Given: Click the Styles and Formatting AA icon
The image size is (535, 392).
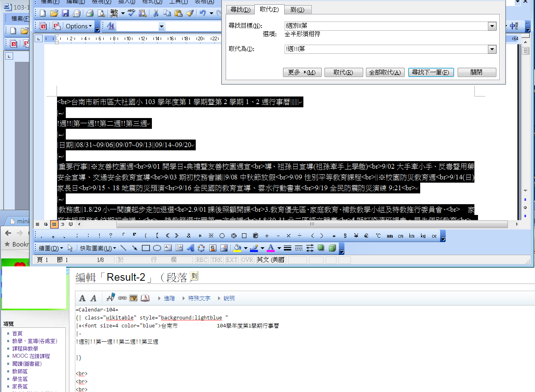Looking at the screenshot, I should tap(111, 26).
